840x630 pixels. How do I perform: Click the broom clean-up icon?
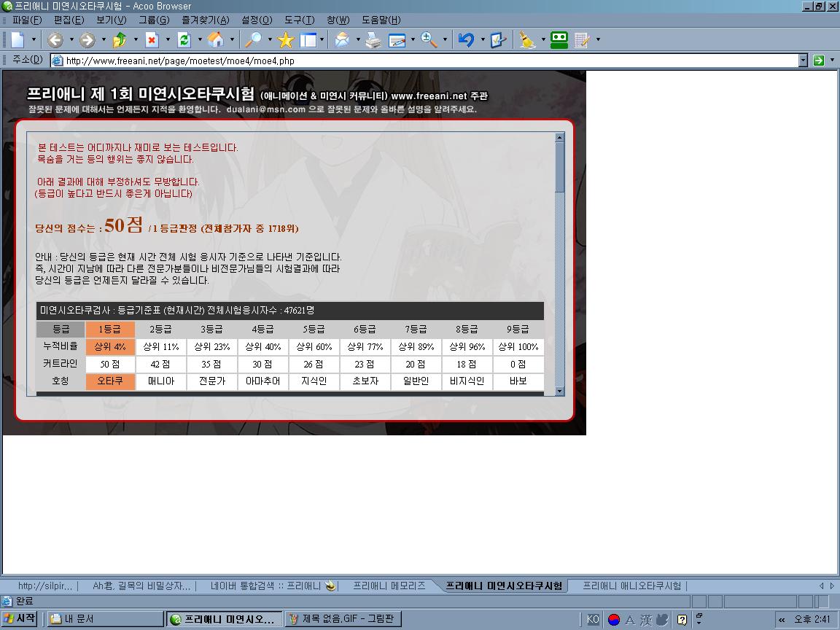coord(526,40)
